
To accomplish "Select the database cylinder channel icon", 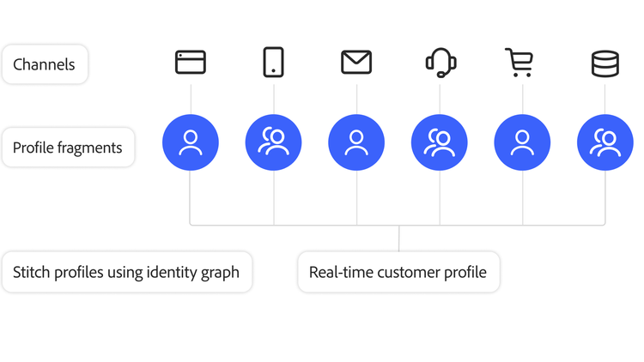I will [x=605, y=63].
